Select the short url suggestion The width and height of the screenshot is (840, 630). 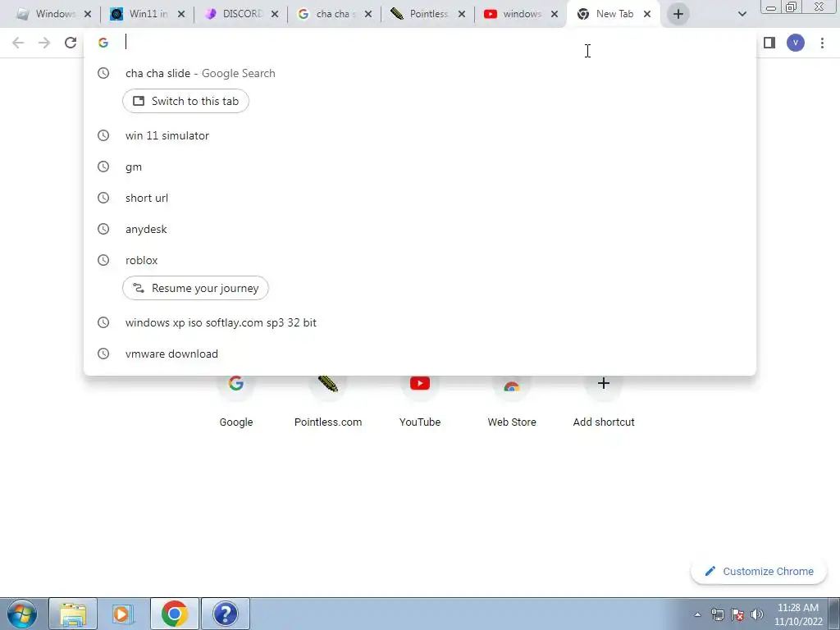pyautogui.click(x=420, y=198)
